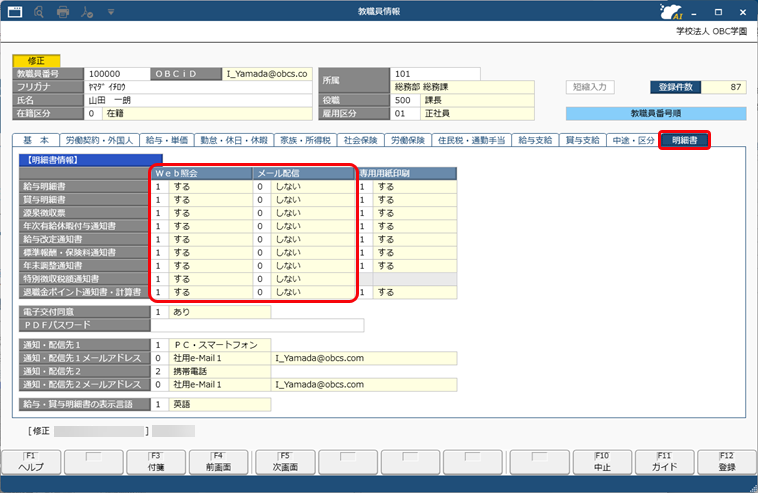This screenshot has height=493, width=758.
Task: Click the F1 ヘルプ button
Action: click(31, 462)
